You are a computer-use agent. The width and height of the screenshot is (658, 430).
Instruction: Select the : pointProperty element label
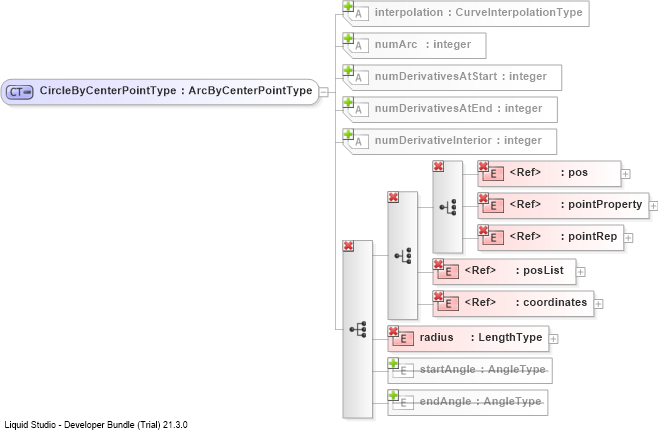click(601, 204)
